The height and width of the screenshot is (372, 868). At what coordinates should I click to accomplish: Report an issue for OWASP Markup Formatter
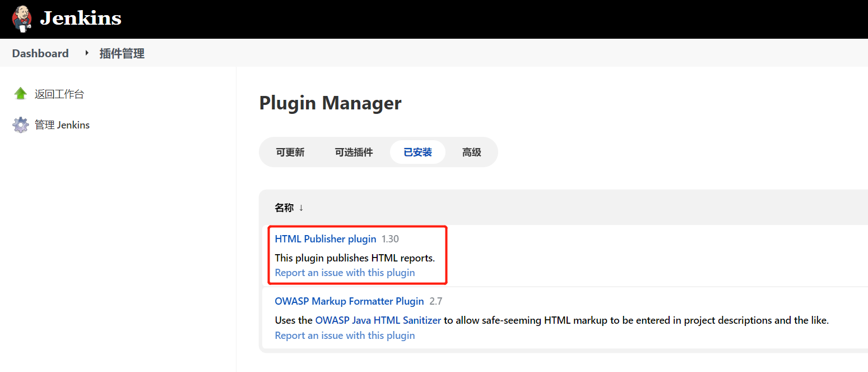[x=345, y=336]
